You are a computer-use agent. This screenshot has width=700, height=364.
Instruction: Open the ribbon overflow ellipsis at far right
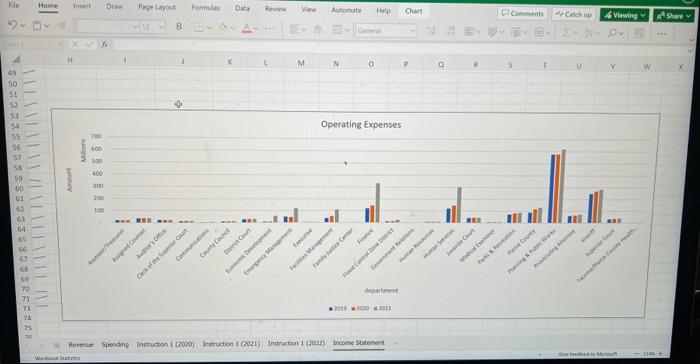[662, 34]
